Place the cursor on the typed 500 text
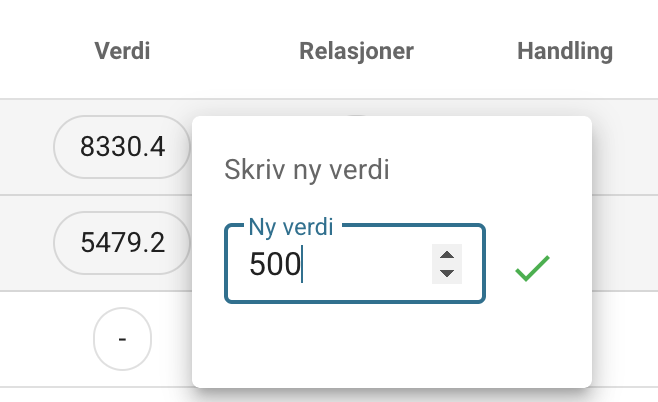658x402 pixels. click(x=275, y=264)
